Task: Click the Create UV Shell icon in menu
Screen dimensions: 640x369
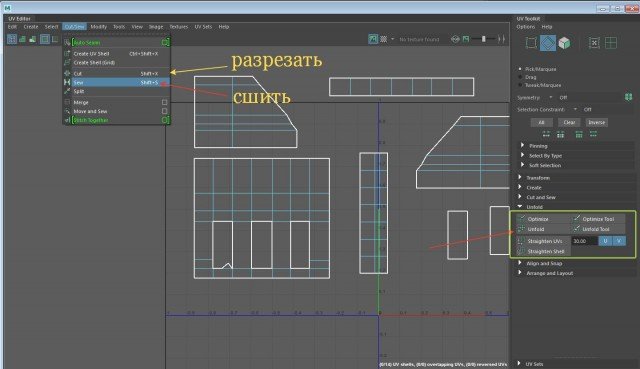Action: 67,53
